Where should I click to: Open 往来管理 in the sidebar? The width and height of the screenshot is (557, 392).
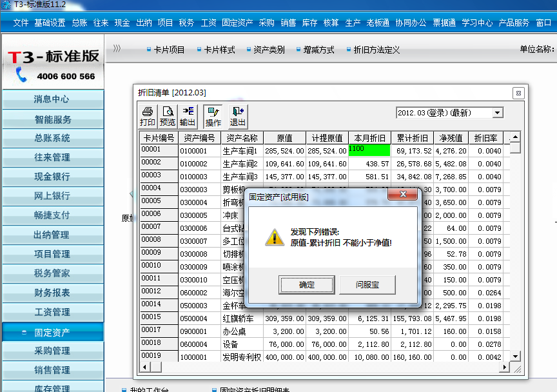(x=53, y=157)
